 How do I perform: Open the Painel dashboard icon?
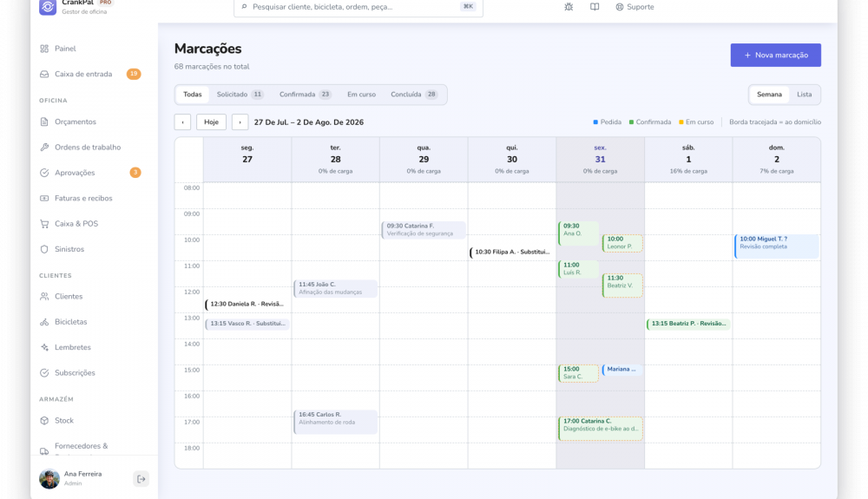44,49
